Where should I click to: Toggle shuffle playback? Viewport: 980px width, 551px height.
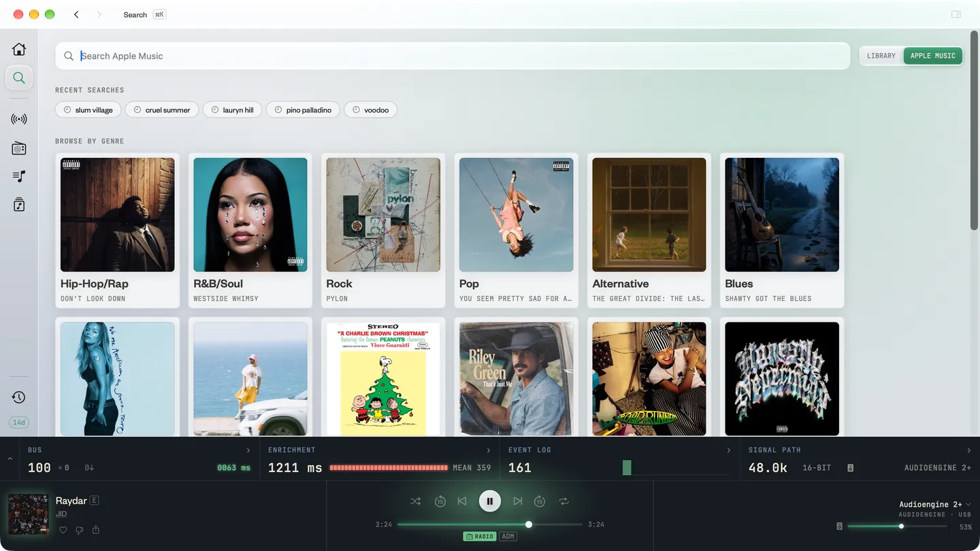415,501
